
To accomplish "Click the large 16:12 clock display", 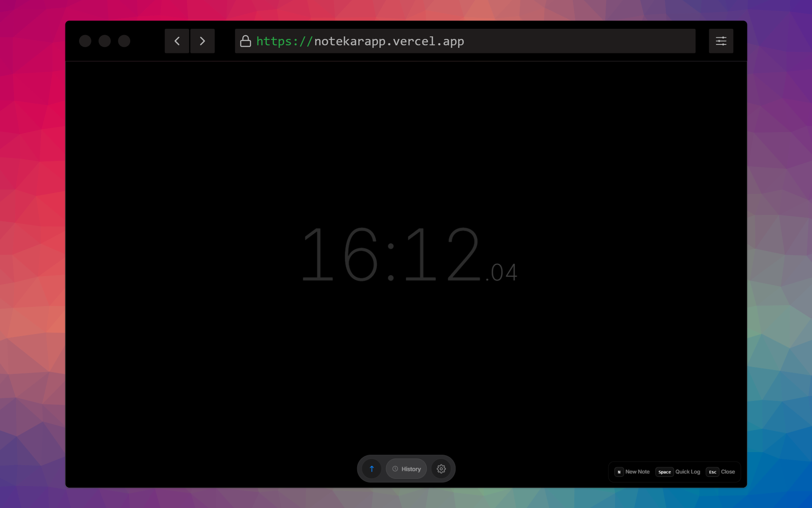I will pyautogui.click(x=391, y=254).
